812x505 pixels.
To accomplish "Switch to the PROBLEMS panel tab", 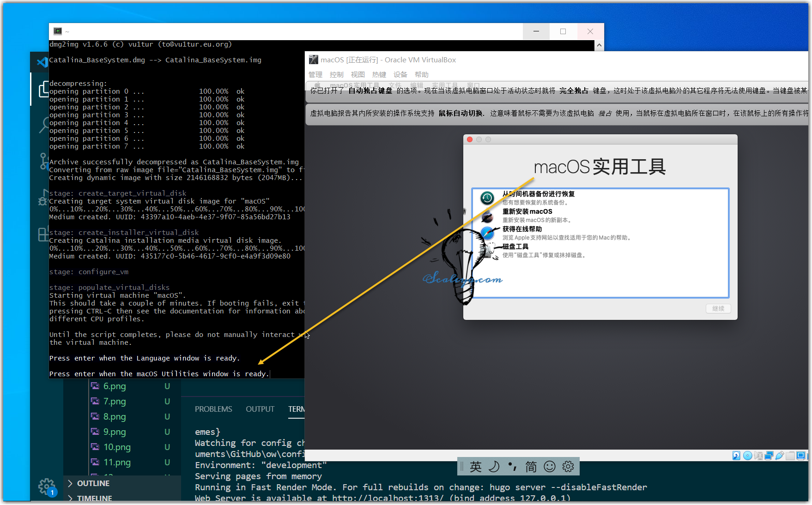I will pos(213,409).
